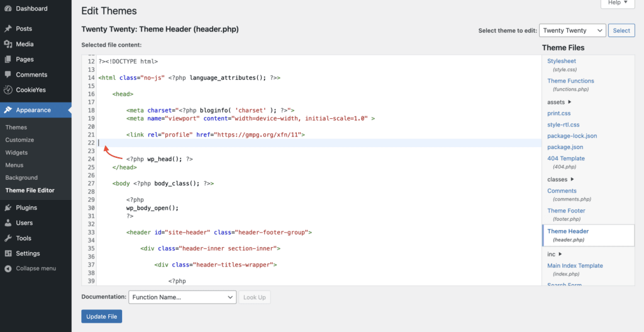Click the header-titles-wrapper div line
The image size is (644, 332).
[216, 265]
